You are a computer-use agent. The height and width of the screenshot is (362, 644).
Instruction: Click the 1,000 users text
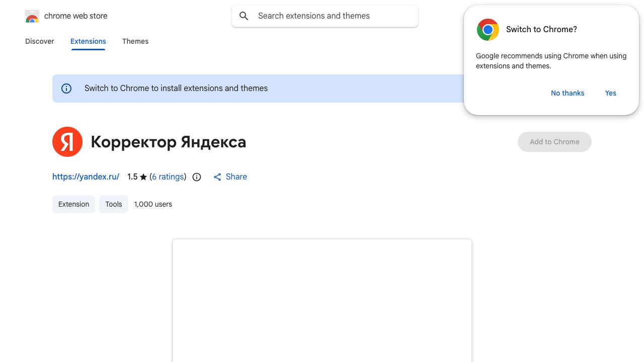pyautogui.click(x=153, y=204)
